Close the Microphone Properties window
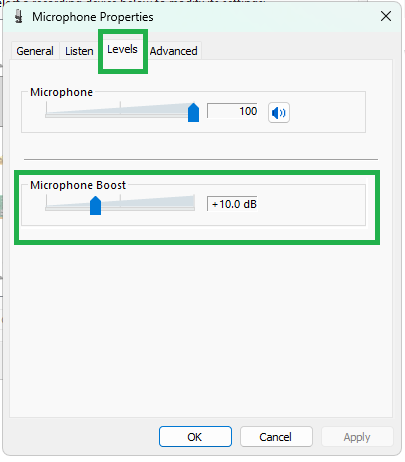The image size is (405, 462). point(386,16)
